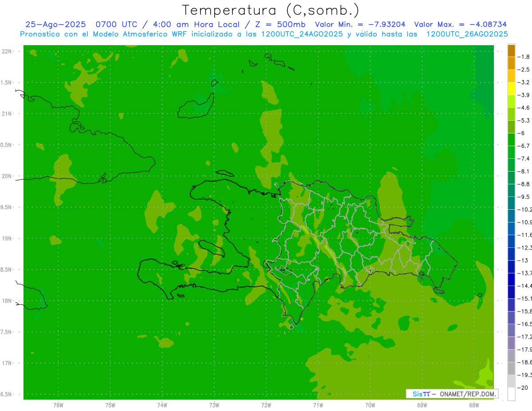Click the "21N" latitude label
The height and width of the screenshot is (411, 532).
(x=6, y=114)
